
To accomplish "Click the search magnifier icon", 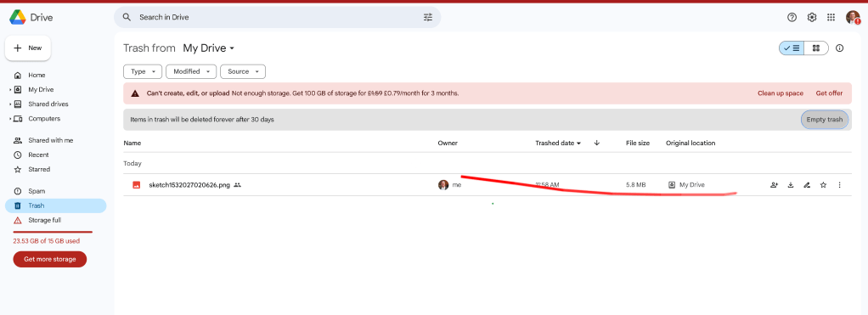I will 127,17.
